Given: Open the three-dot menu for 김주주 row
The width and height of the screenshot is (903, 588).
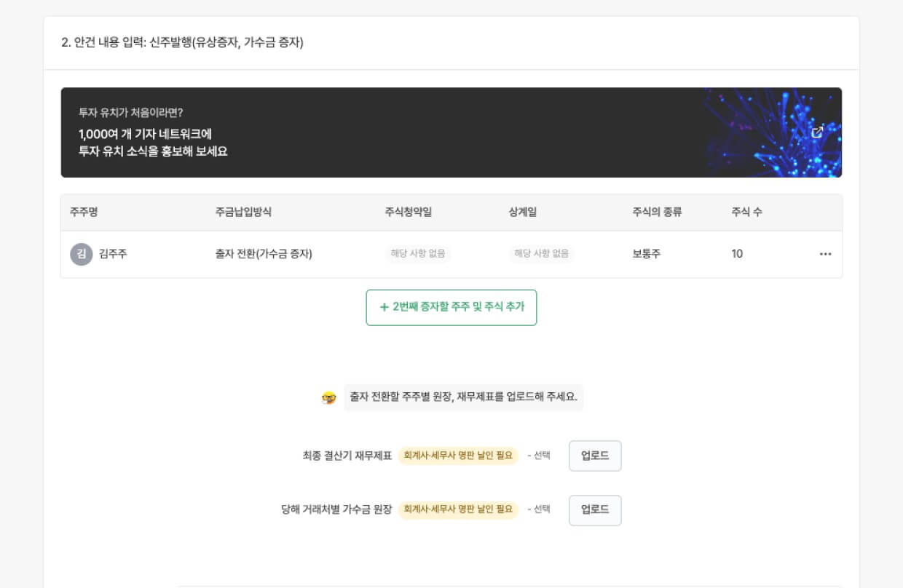Looking at the screenshot, I should pos(825,254).
